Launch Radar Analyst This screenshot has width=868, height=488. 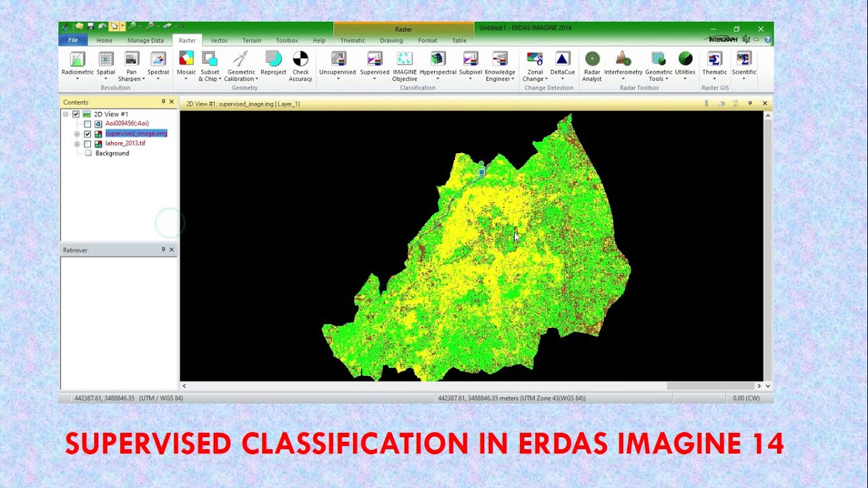[x=592, y=66]
